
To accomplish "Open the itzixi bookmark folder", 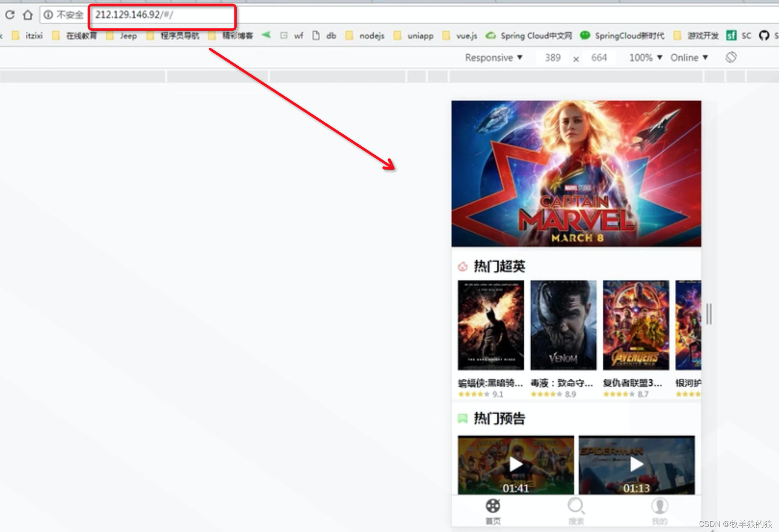I will coord(27,35).
